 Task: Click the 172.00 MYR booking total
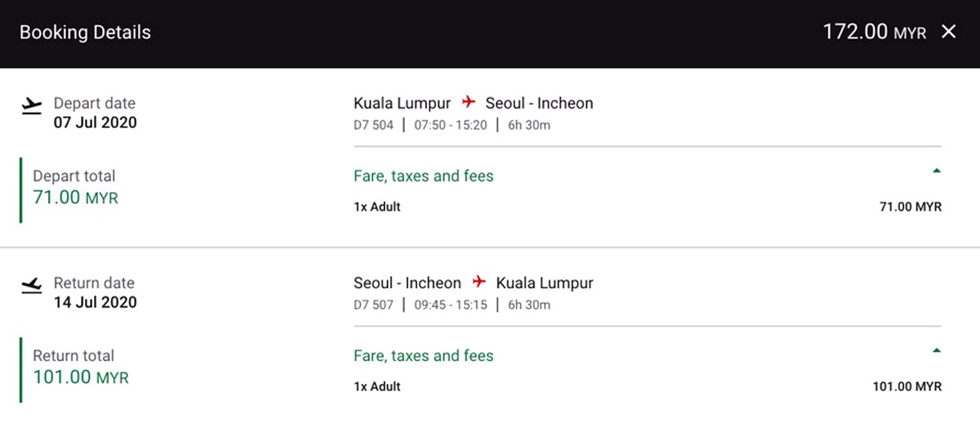[874, 33]
